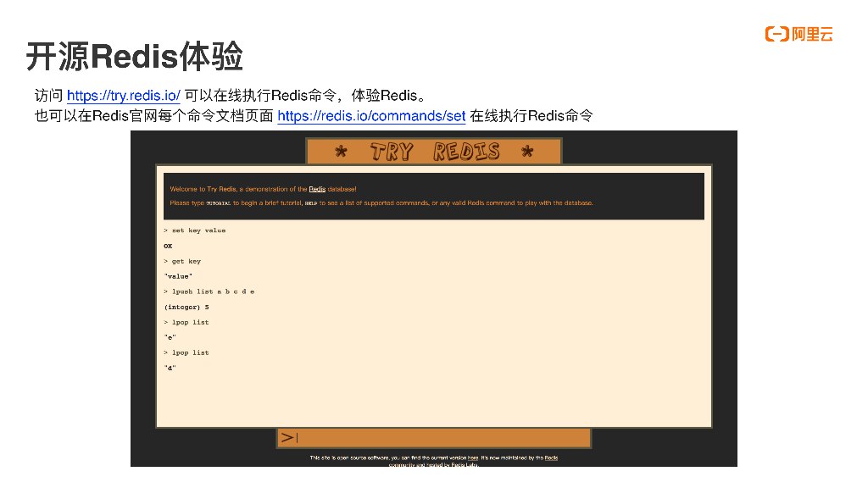
Task: Open the Redis link in the footer
Action: pyautogui.click(x=551, y=458)
